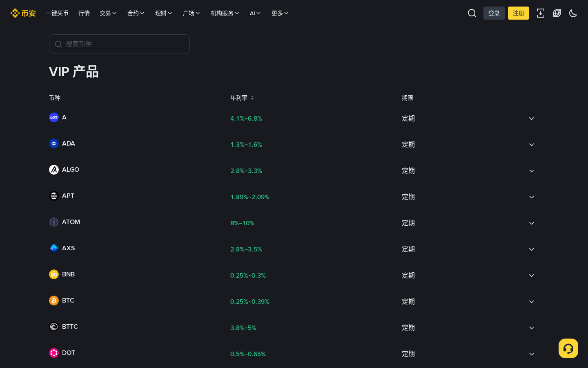Viewport: 588px width, 368px height.
Task: Open the AI menu
Action: pyautogui.click(x=255, y=13)
